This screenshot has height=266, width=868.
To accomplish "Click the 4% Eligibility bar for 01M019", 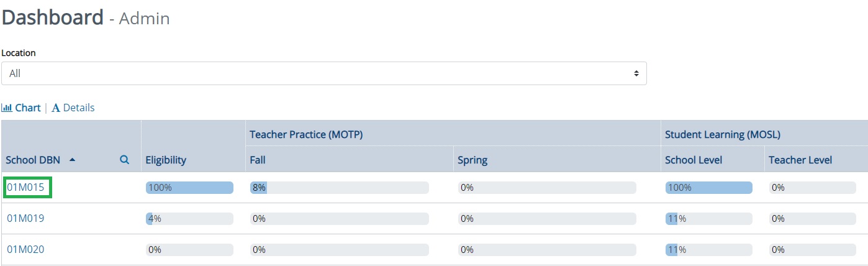I will coord(189,218).
